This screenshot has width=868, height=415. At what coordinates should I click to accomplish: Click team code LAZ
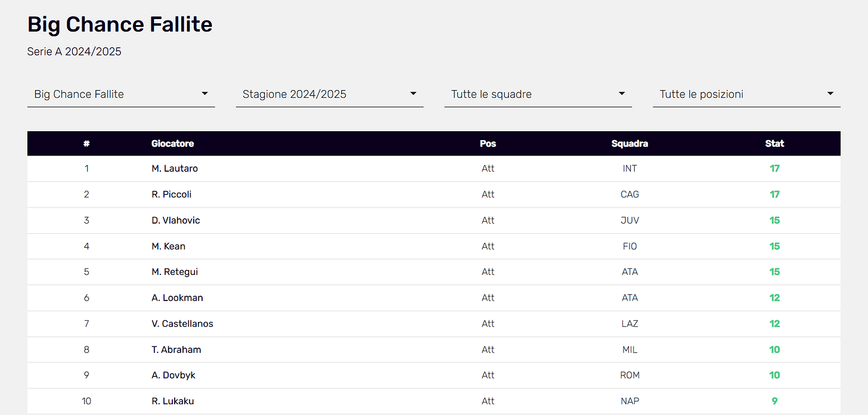(630, 324)
